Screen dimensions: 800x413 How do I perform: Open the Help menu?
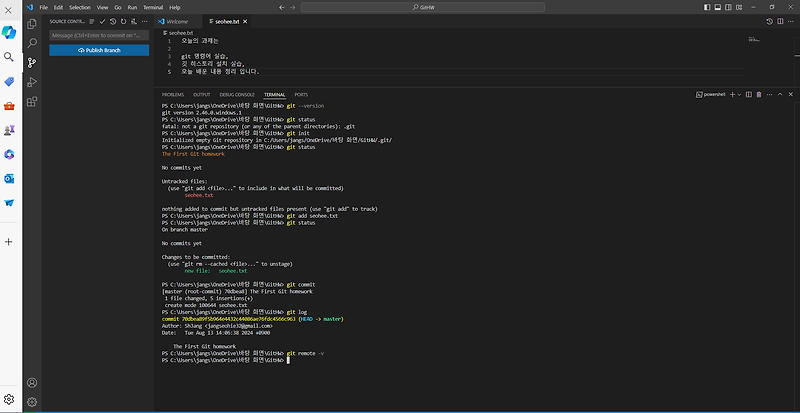174,7
